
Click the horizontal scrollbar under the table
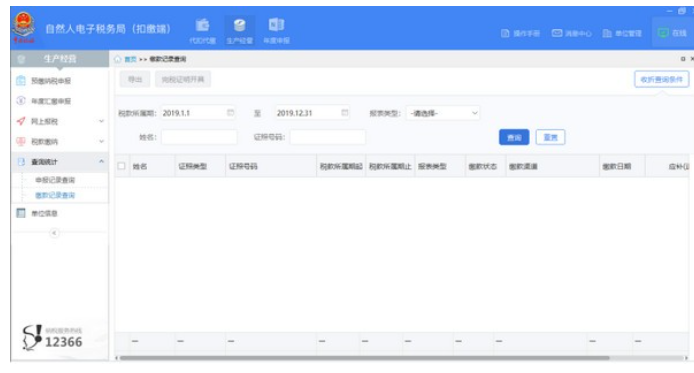pos(365,358)
